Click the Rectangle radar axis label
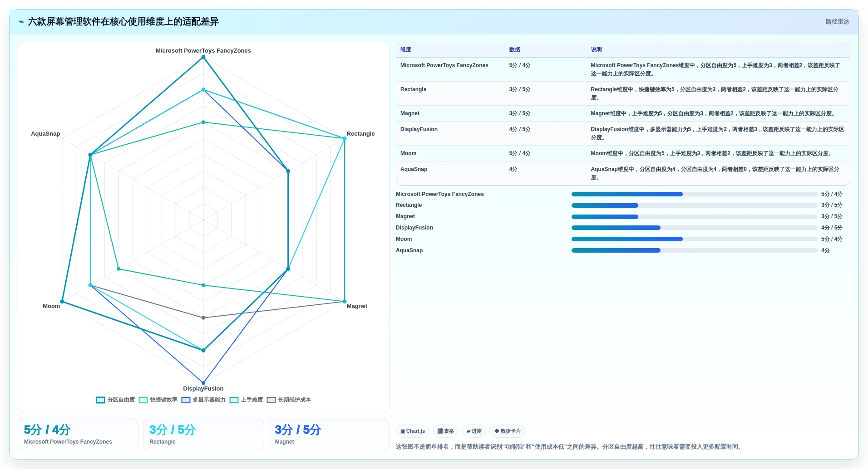 360,134
